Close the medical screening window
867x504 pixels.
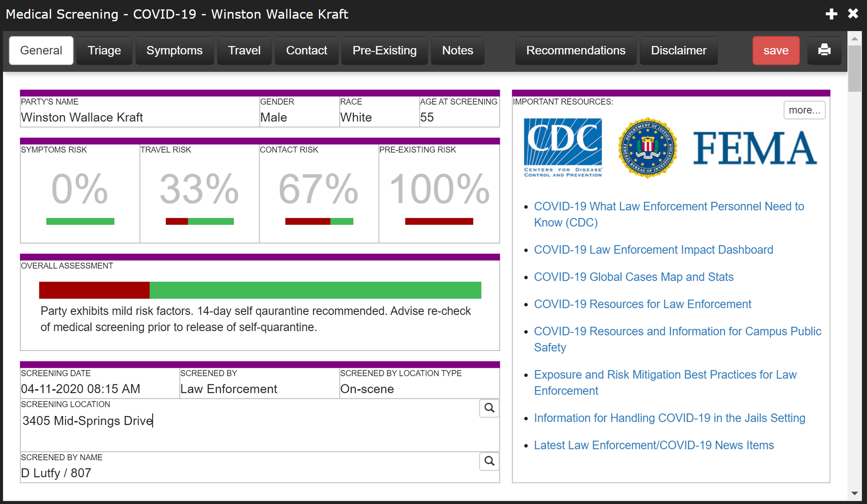(853, 14)
